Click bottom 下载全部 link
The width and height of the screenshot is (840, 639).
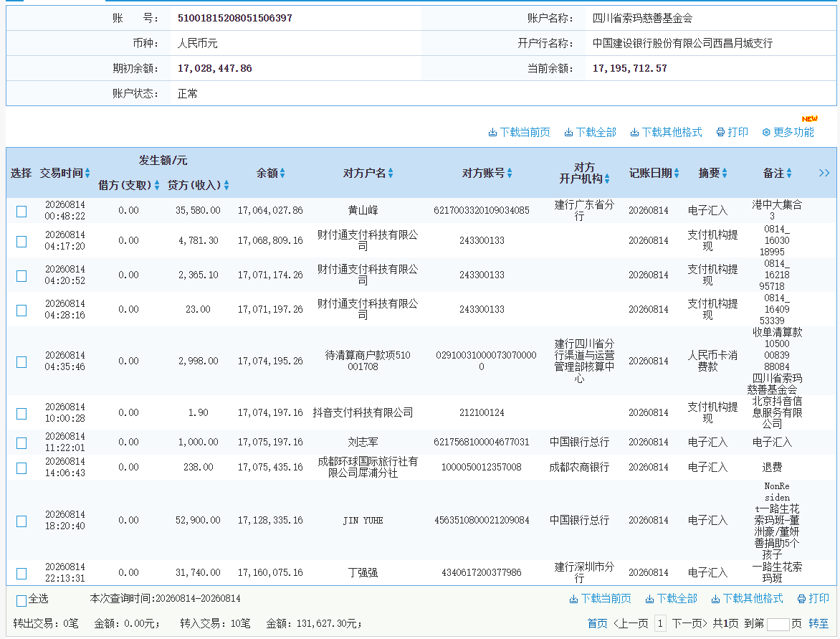672,599
